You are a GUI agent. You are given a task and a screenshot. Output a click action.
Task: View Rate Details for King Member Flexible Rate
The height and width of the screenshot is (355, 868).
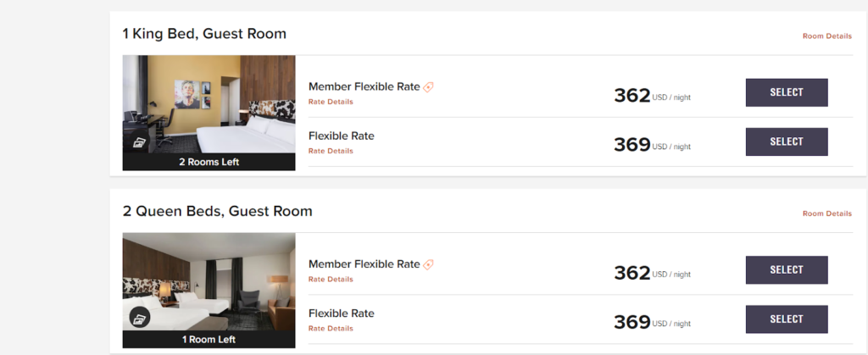point(331,102)
